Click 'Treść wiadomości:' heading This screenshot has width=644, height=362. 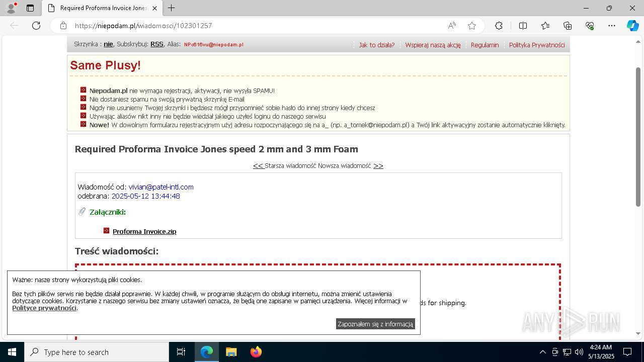117,251
